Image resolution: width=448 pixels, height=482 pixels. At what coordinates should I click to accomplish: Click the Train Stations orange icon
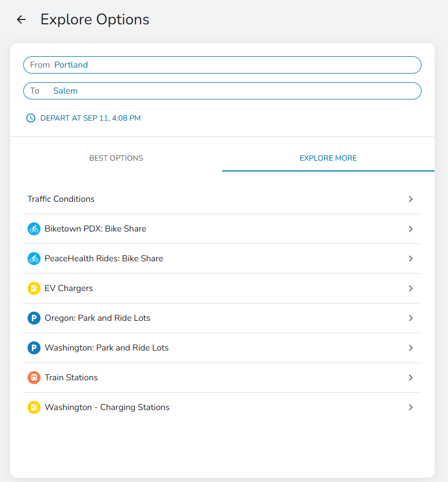pyautogui.click(x=34, y=378)
